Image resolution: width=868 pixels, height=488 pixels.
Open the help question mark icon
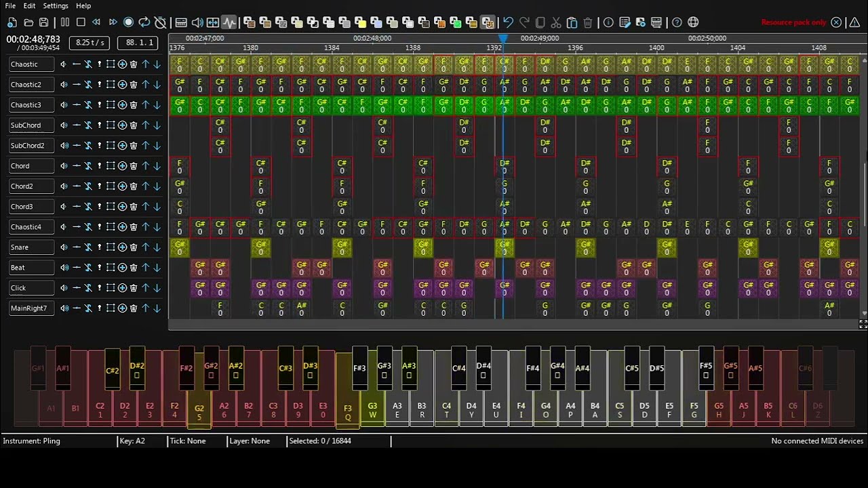pos(677,22)
